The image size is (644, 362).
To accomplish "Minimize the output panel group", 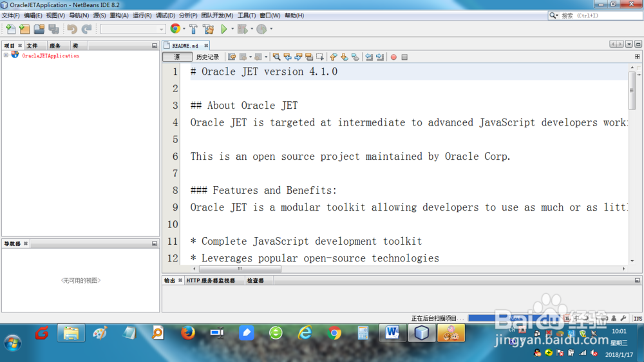I will coord(638,280).
